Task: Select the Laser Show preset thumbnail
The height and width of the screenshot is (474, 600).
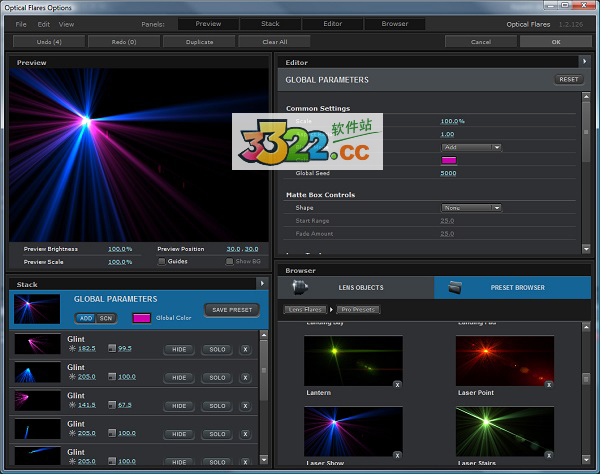Action: [353, 431]
